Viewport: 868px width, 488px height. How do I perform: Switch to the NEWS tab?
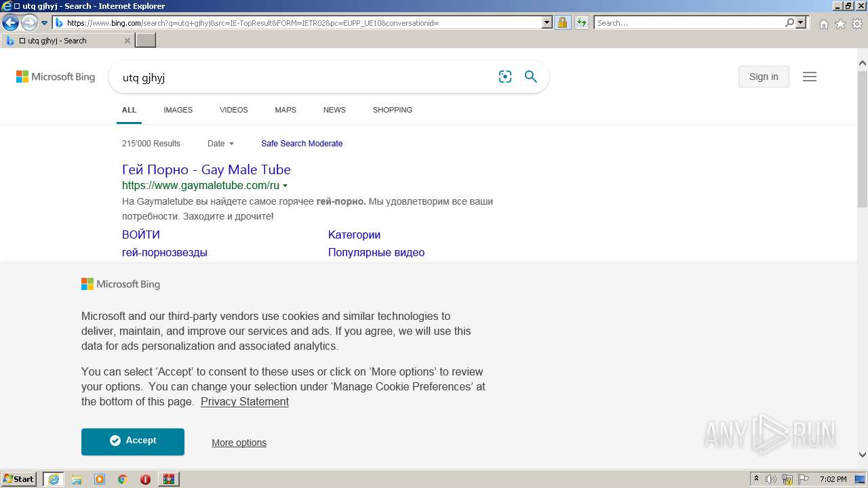(334, 110)
